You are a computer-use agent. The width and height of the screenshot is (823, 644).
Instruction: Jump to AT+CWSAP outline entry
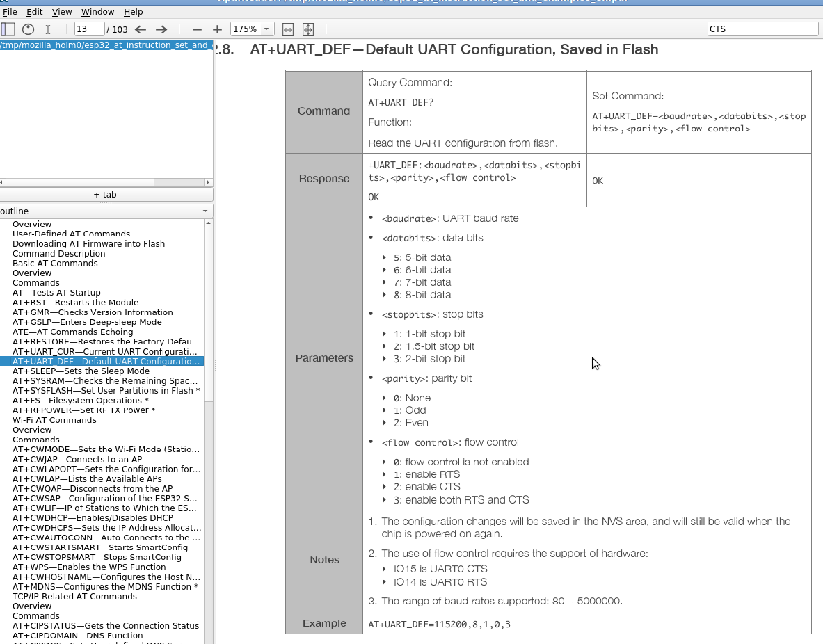[105, 499]
